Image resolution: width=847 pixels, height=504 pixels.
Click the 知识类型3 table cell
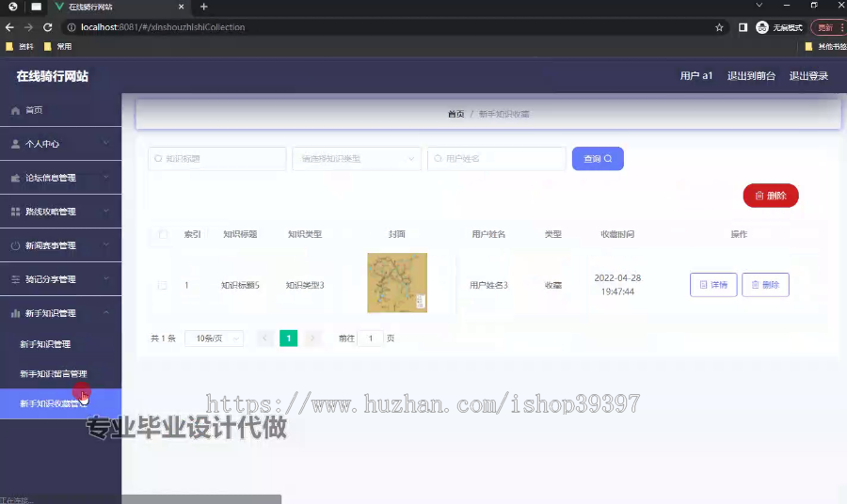pyautogui.click(x=305, y=285)
